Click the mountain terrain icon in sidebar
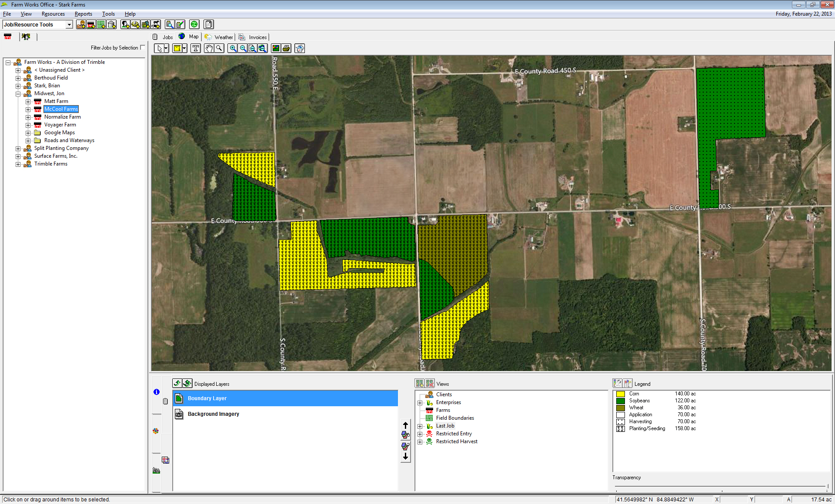 156,471
